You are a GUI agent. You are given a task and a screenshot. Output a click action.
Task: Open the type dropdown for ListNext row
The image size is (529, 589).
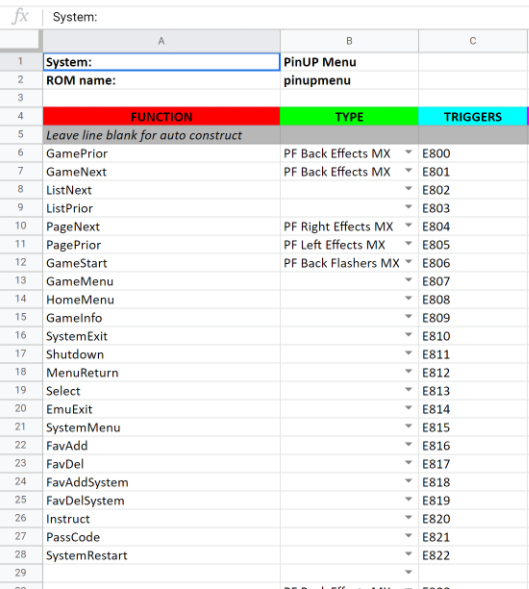tap(408, 189)
